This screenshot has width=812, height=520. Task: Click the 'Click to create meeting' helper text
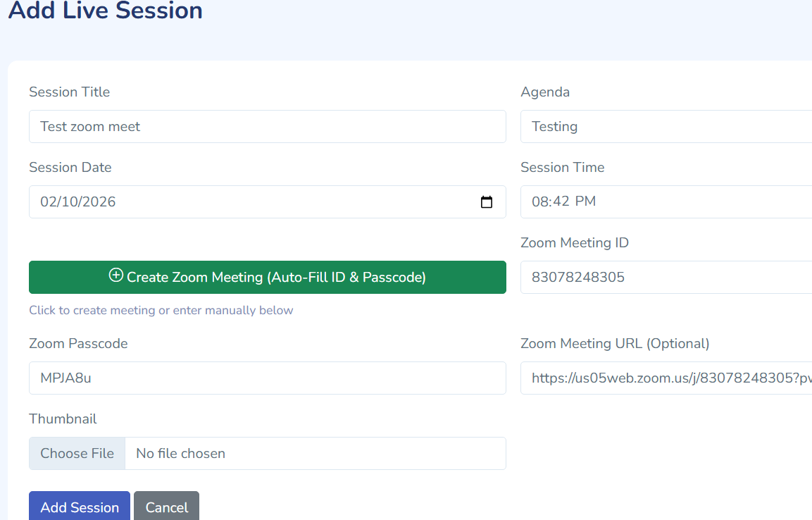tap(161, 311)
